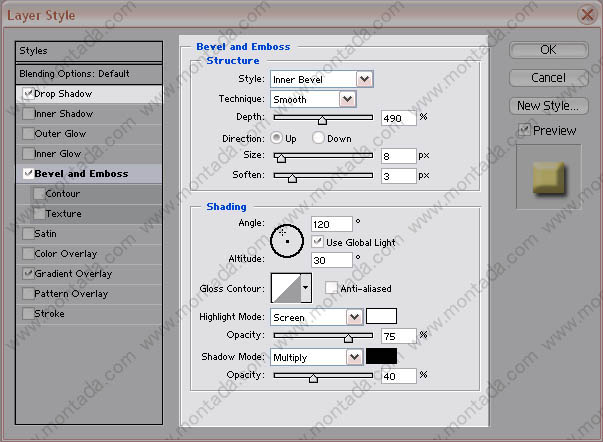Open the Shadow Mode dropdown showing Multiply
Image resolution: width=603 pixels, height=442 pixels.
[x=316, y=357]
